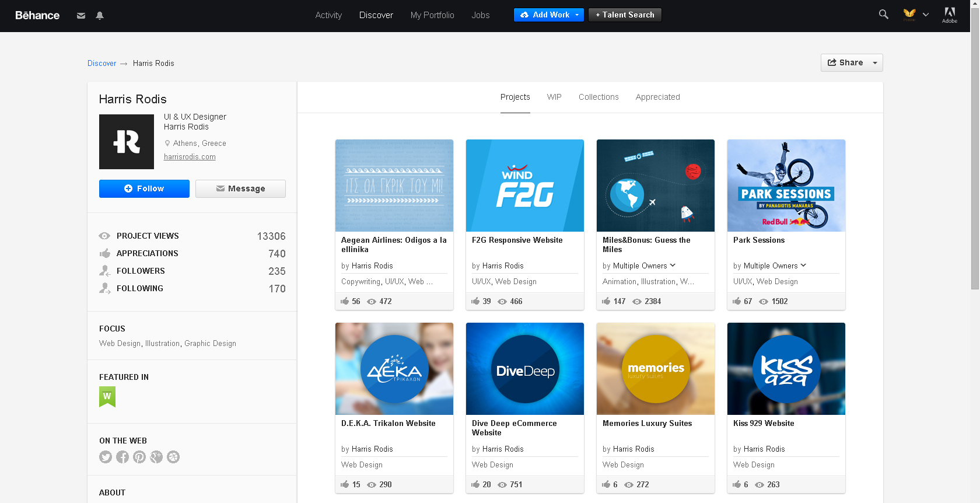Open the search magnifier in header
980x503 pixels.
[x=884, y=15]
